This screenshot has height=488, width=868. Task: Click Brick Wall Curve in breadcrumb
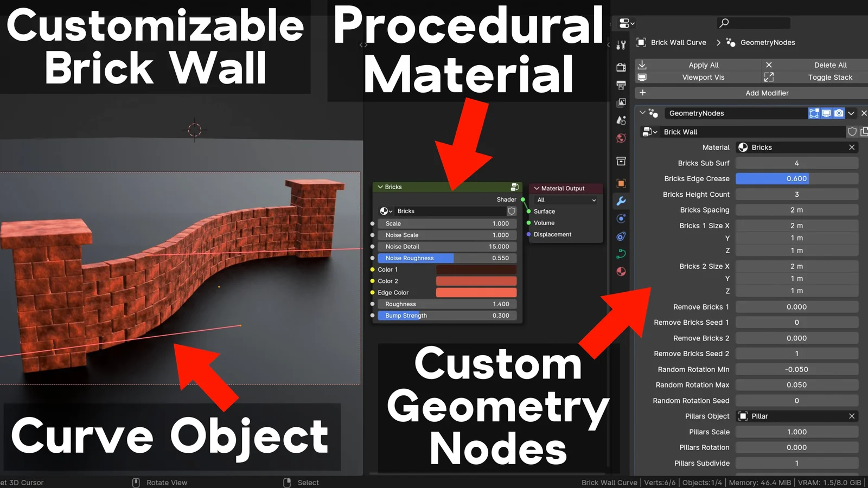point(678,42)
